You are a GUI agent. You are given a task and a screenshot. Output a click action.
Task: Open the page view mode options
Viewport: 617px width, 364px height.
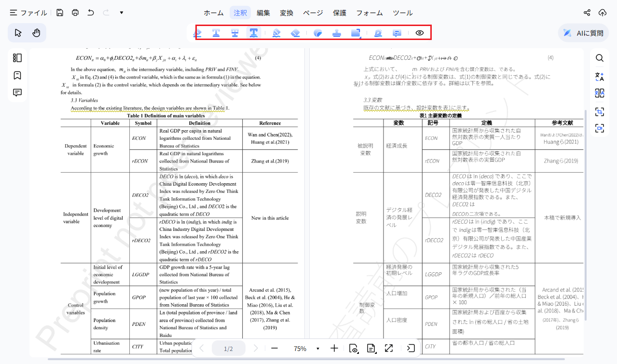(354, 348)
